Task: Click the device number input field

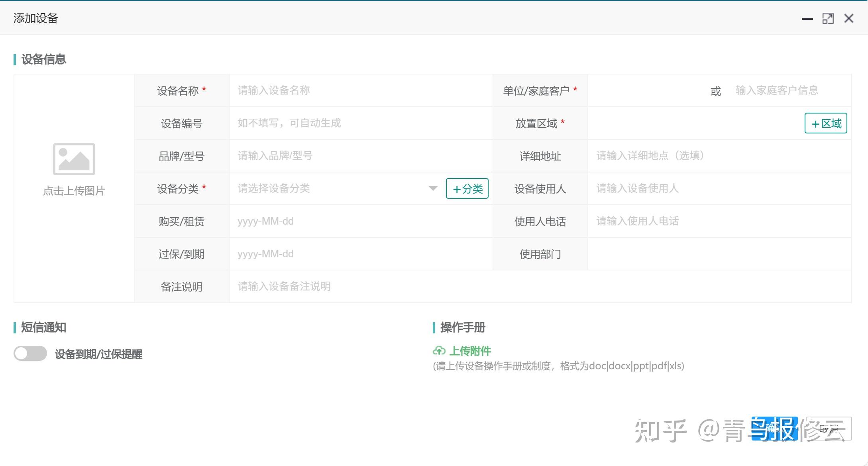Action: point(360,123)
